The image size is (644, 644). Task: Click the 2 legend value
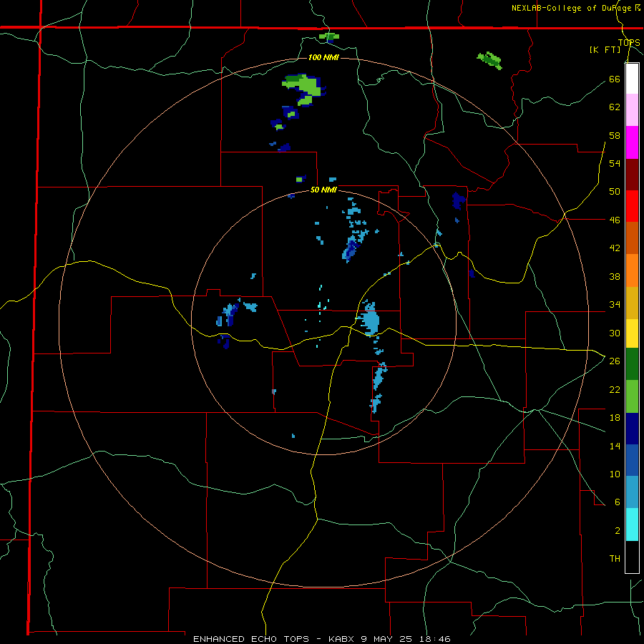(x=618, y=531)
